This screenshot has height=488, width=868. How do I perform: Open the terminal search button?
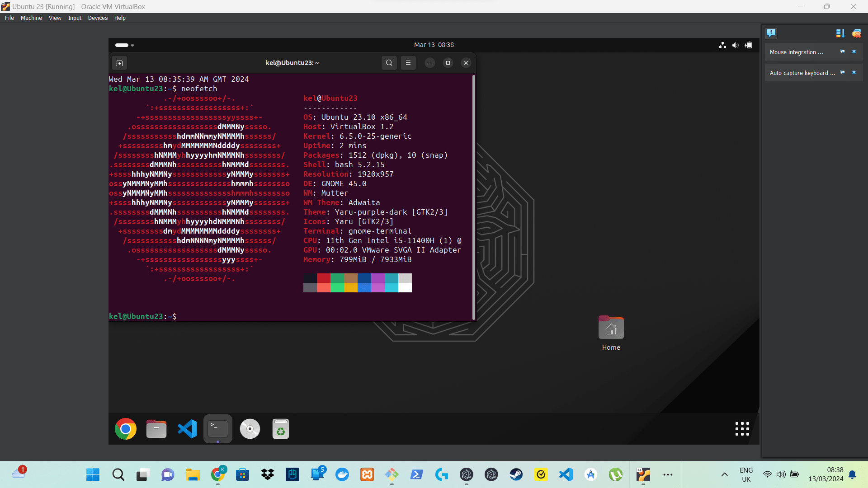(x=389, y=63)
